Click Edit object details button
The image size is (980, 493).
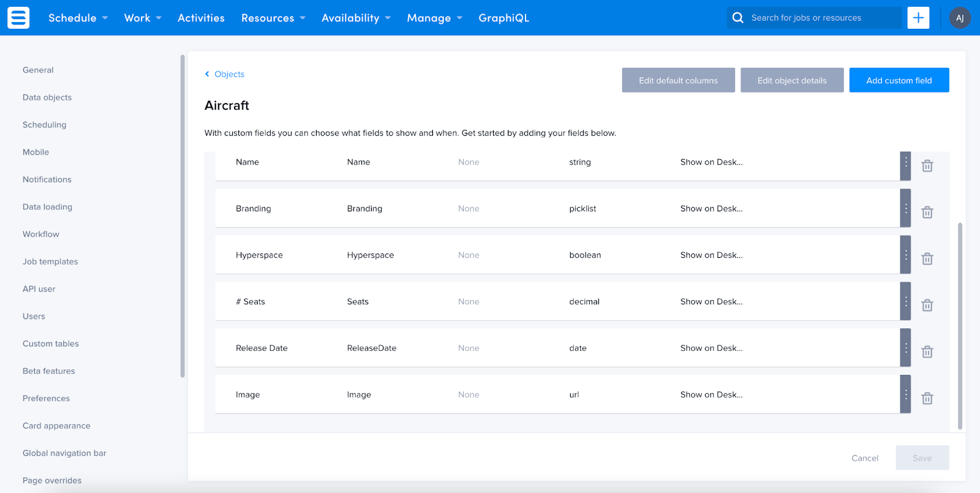pyautogui.click(x=792, y=80)
